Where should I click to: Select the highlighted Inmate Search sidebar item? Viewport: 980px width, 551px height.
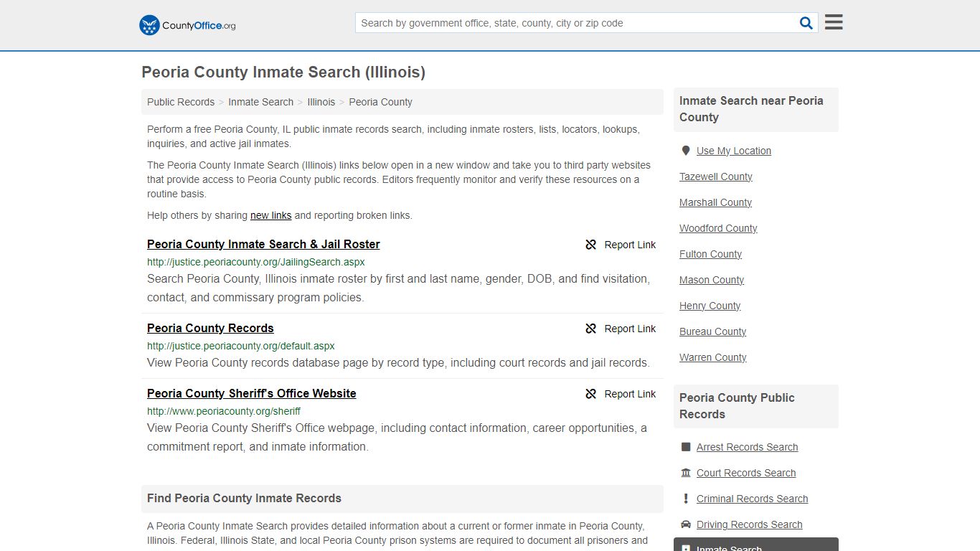pyautogui.click(x=756, y=545)
